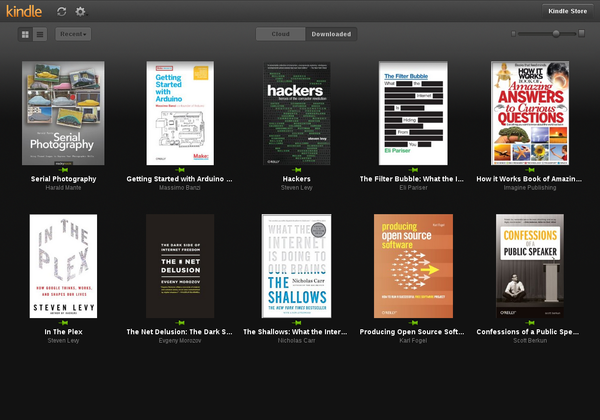Click 'Producing Open Source Soft...' title
The height and width of the screenshot is (420, 600).
click(x=412, y=332)
